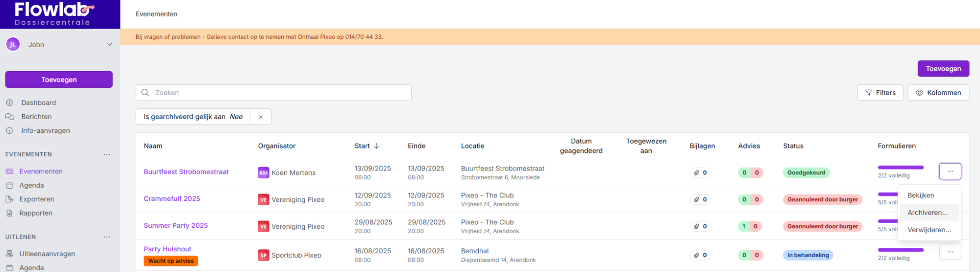Open the Evenementen section options menu
The height and width of the screenshot is (272, 980).
107,154
